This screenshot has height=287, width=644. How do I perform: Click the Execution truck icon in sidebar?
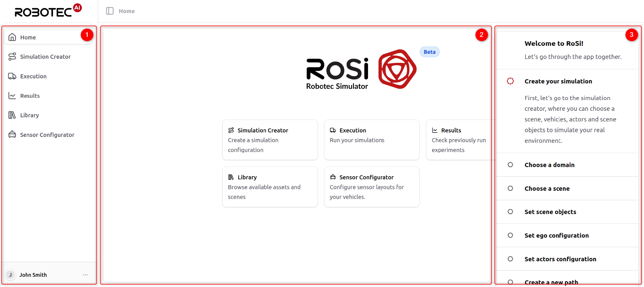click(12, 76)
